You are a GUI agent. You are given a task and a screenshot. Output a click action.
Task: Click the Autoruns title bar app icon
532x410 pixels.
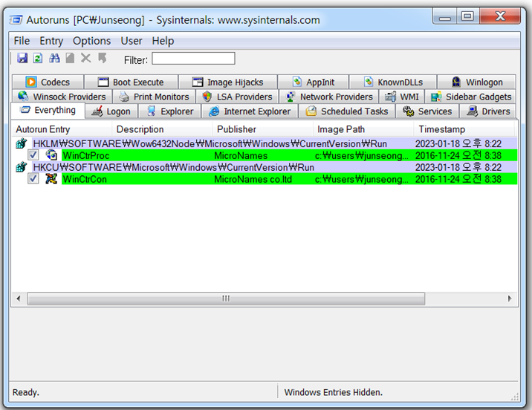tap(16, 19)
